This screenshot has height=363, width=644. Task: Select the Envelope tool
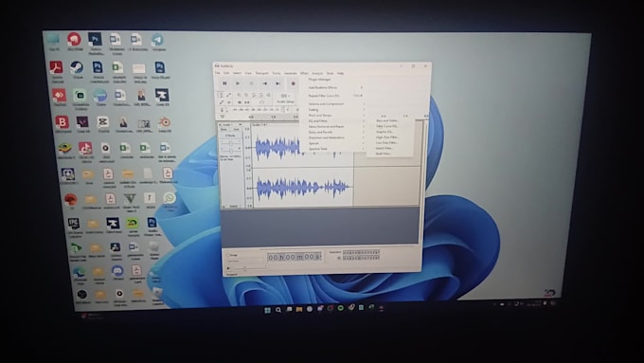click(229, 95)
